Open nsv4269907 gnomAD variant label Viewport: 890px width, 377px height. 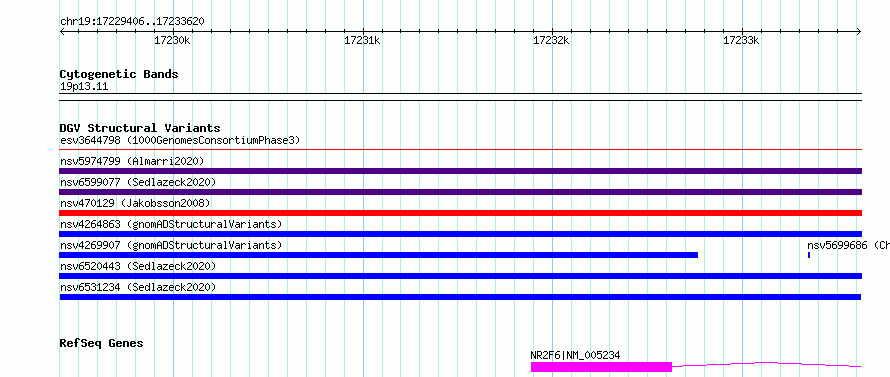click(171, 245)
